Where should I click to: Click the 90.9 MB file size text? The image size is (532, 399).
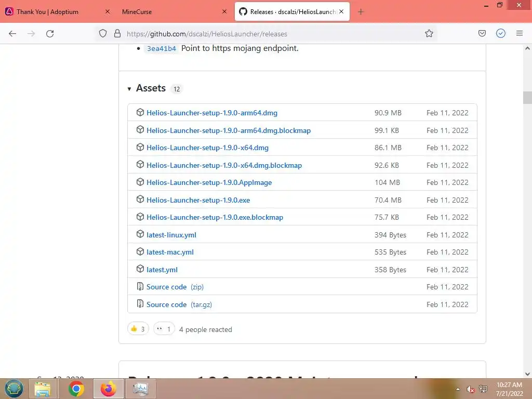pos(388,113)
